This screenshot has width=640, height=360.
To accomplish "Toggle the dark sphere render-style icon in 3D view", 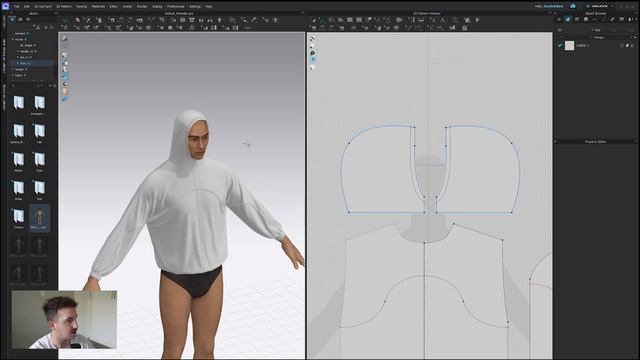I will tap(65, 84).
